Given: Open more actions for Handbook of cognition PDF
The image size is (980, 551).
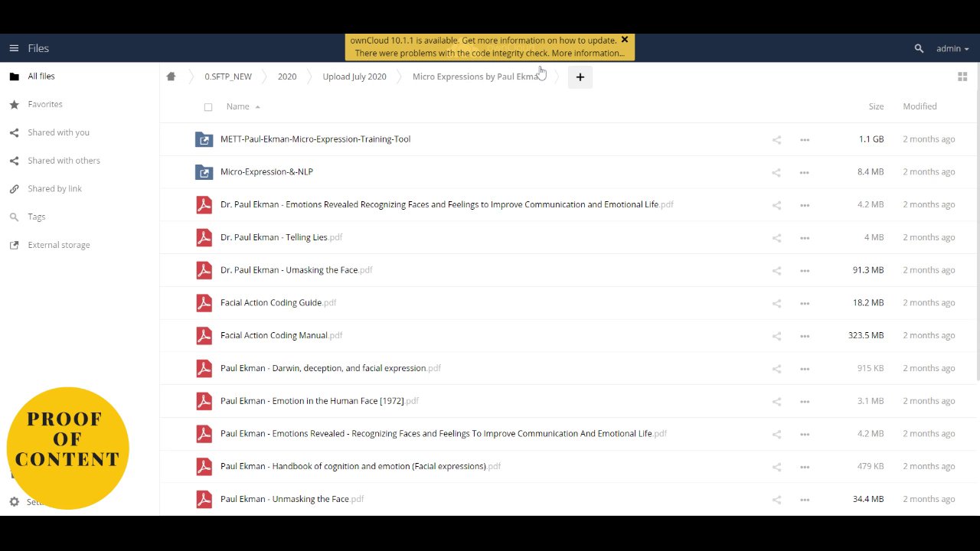Looking at the screenshot, I should [x=805, y=467].
